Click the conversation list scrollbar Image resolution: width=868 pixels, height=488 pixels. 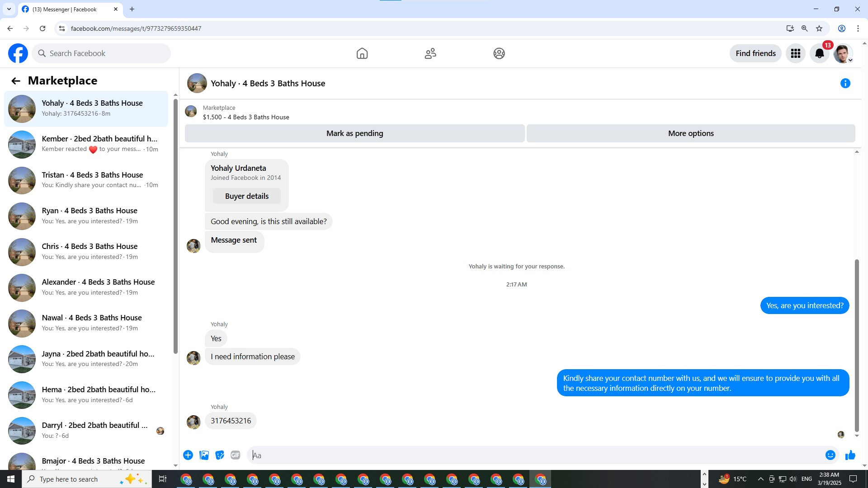[x=175, y=226]
